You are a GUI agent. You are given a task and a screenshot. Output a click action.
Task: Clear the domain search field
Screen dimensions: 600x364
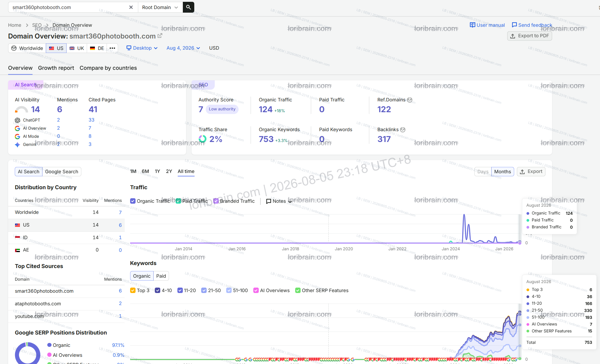pyautogui.click(x=131, y=7)
